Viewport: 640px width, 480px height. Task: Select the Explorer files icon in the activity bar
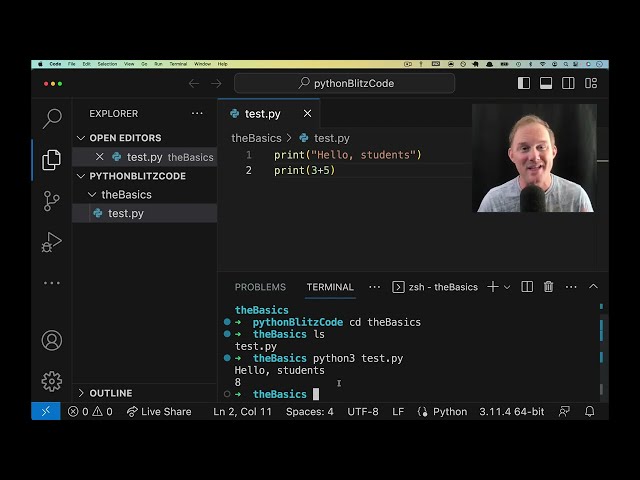point(51,160)
